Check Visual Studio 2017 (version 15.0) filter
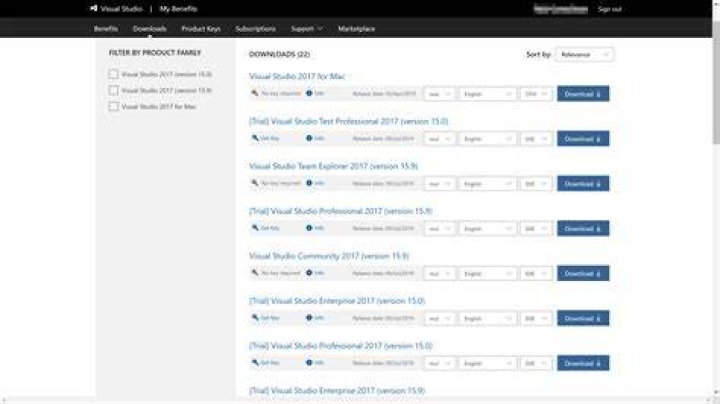The image size is (720, 404). tap(113, 74)
